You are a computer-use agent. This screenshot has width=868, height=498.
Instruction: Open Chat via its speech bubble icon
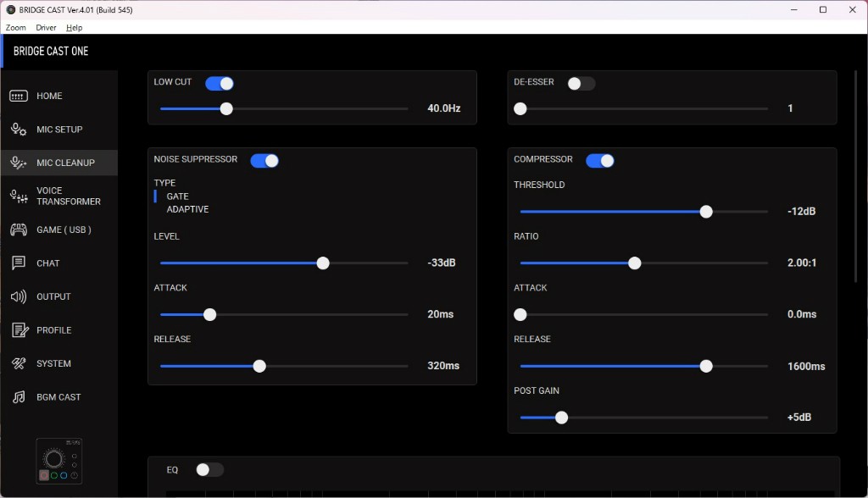[19, 263]
